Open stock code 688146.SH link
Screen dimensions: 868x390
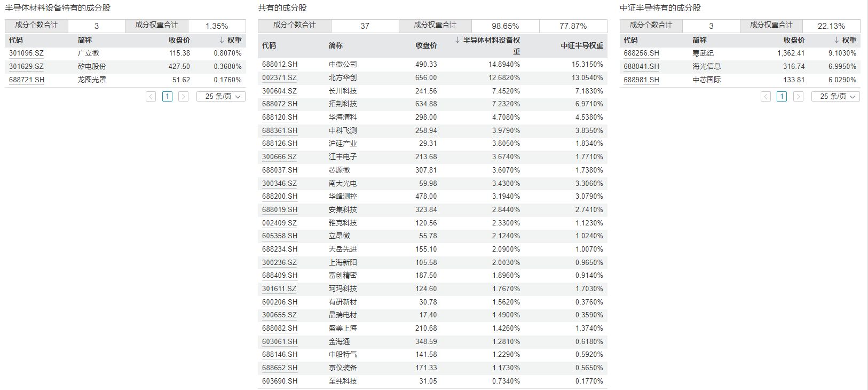[x=280, y=355]
